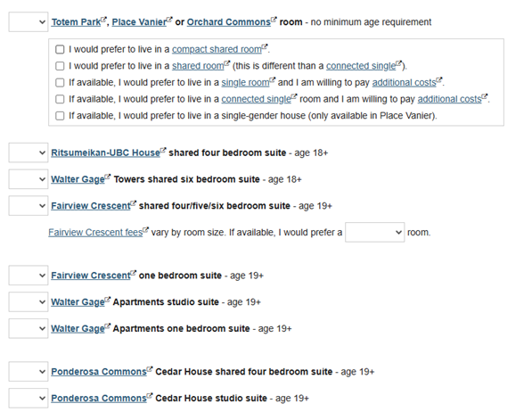
Task: Enable the single room additional costs option
Action: (x=60, y=83)
